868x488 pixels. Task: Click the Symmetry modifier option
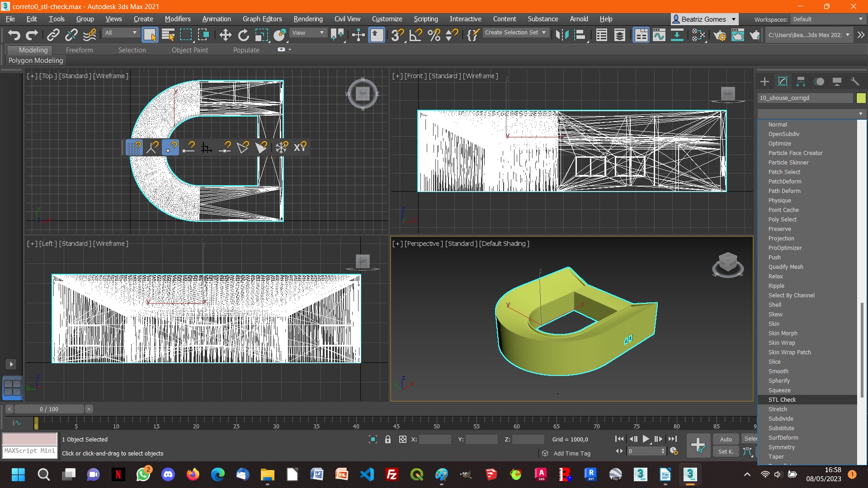[x=782, y=447]
